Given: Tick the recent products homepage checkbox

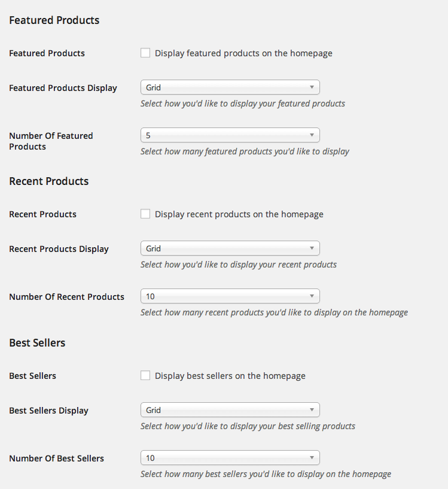Looking at the screenshot, I should tap(145, 214).
